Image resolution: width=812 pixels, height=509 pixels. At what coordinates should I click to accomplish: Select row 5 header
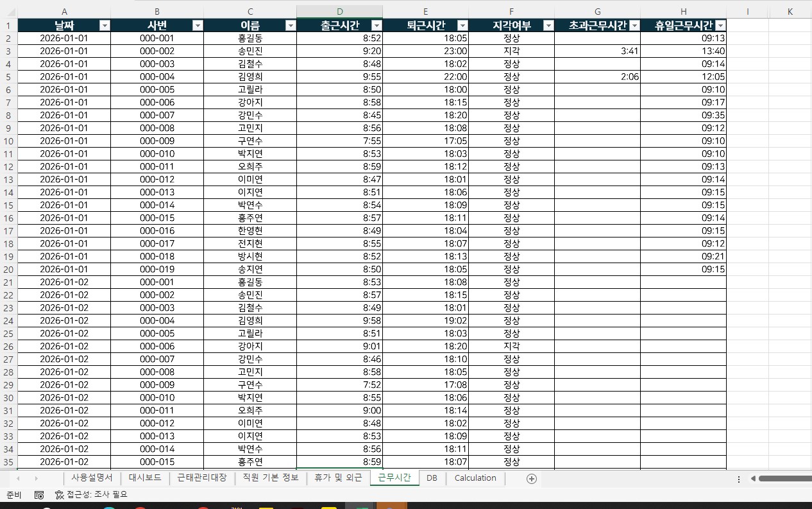coord(8,77)
